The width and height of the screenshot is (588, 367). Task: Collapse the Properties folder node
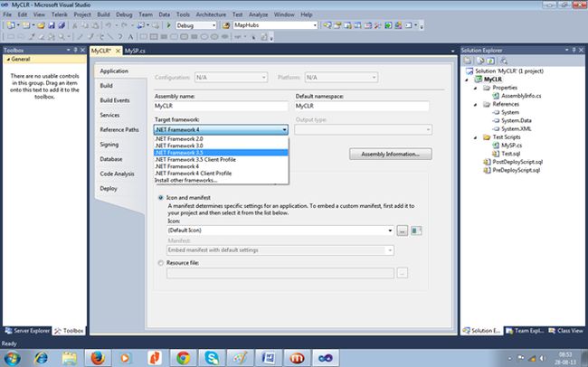(476, 88)
